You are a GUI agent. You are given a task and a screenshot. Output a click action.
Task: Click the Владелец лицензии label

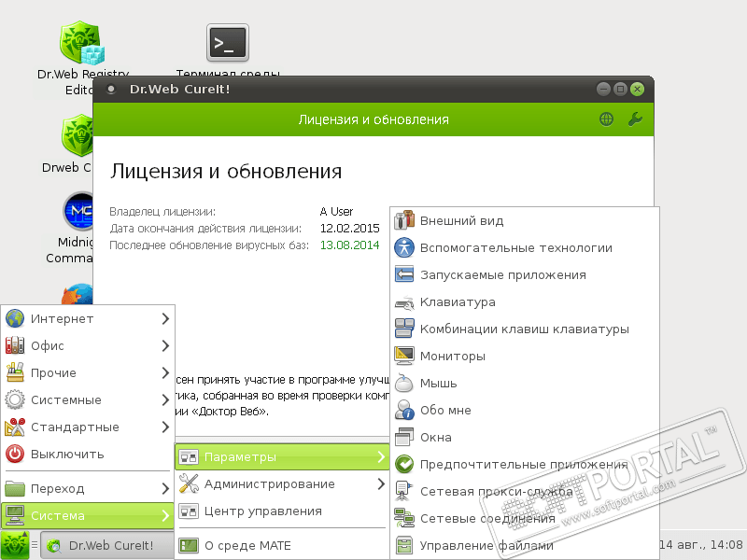click(x=162, y=212)
